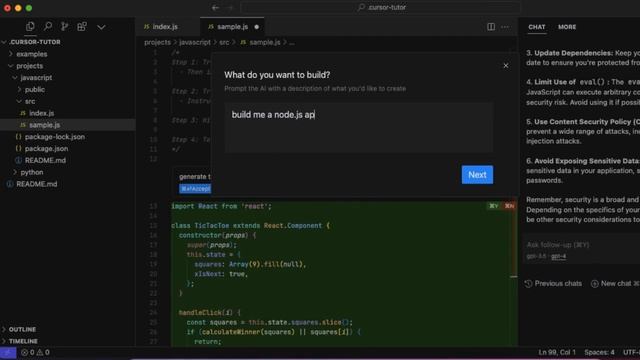Open Previous chats
Viewport: 640px width, 360px height.
tap(553, 284)
